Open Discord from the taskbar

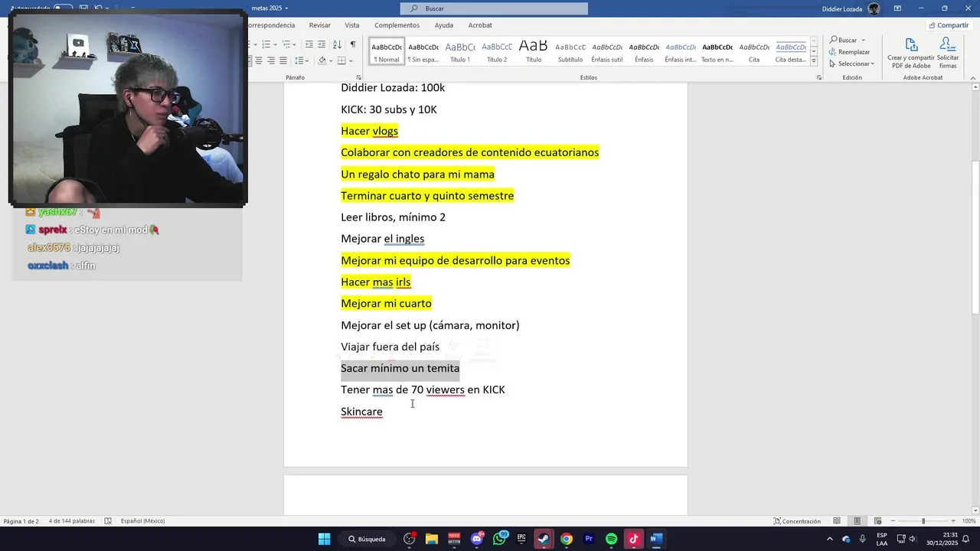click(477, 539)
